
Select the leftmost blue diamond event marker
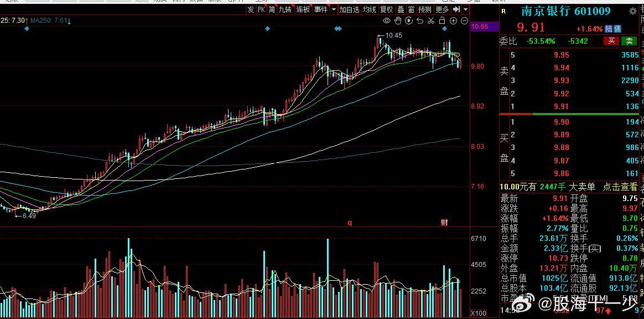click(27, 28)
